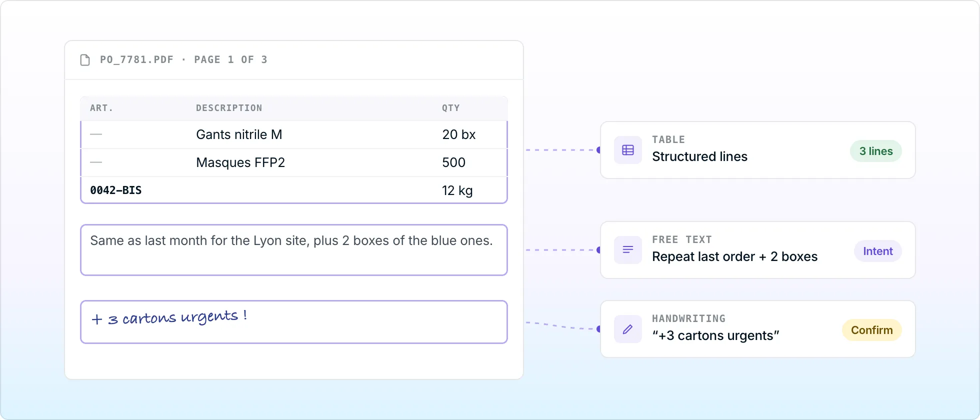Click the QTY column header
This screenshot has height=420, width=980.
[x=451, y=108]
